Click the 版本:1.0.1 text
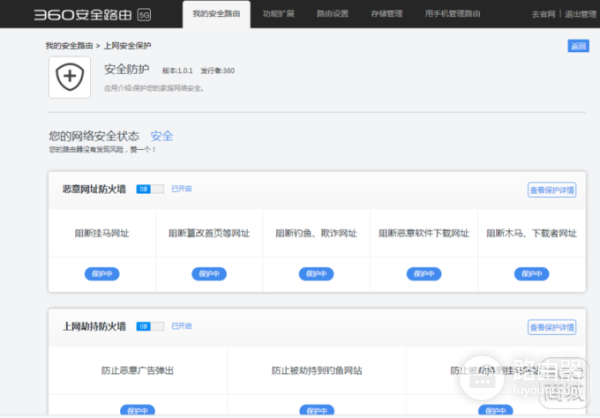The height and width of the screenshot is (418, 600). (177, 71)
